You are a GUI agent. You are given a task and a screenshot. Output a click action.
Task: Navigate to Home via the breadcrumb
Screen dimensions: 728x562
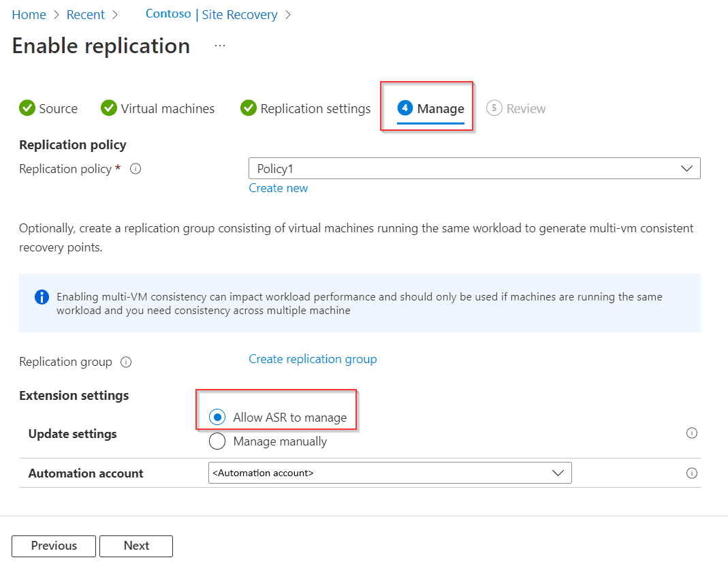(29, 14)
